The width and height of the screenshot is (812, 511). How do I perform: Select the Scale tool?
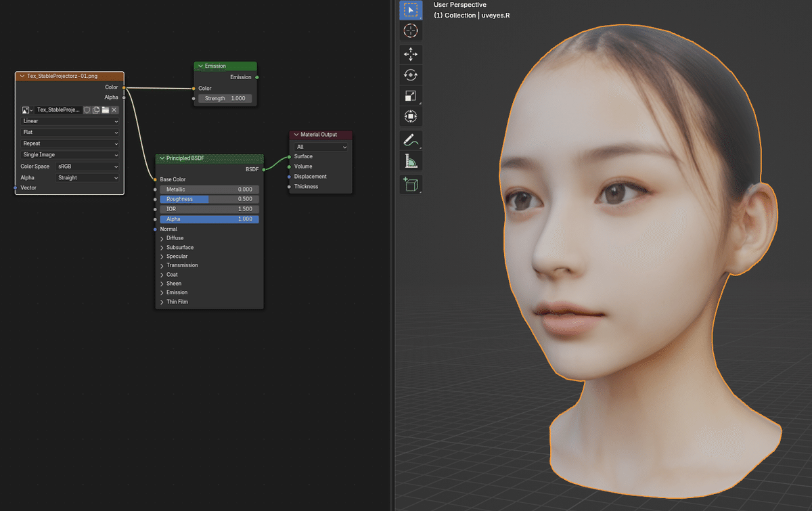[x=411, y=95]
